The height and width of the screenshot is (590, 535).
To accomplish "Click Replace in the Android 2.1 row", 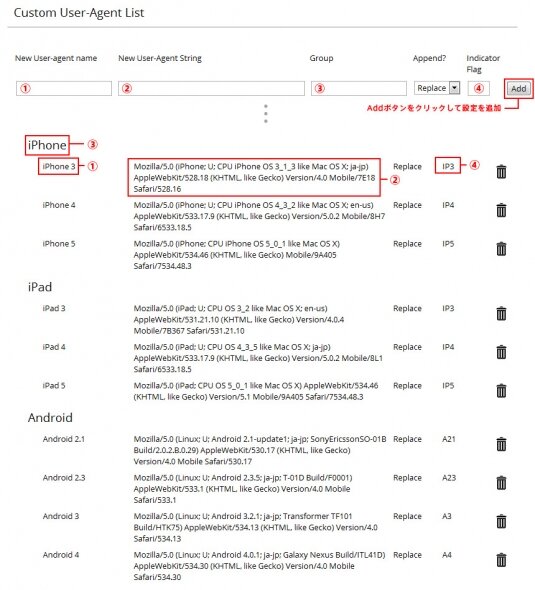I will pyautogui.click(x=407, y=439).
